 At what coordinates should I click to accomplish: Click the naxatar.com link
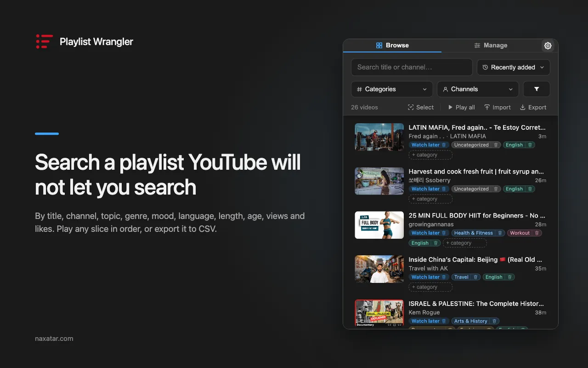point(54,339)
